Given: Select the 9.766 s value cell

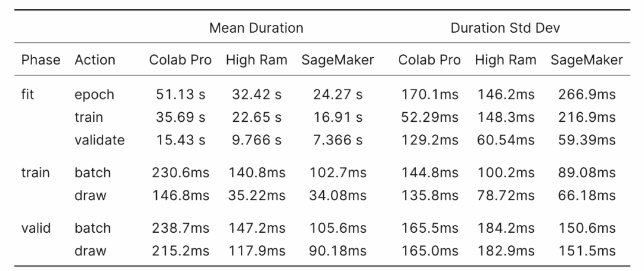Looking at the screenshot, I should tap(256, 140).
